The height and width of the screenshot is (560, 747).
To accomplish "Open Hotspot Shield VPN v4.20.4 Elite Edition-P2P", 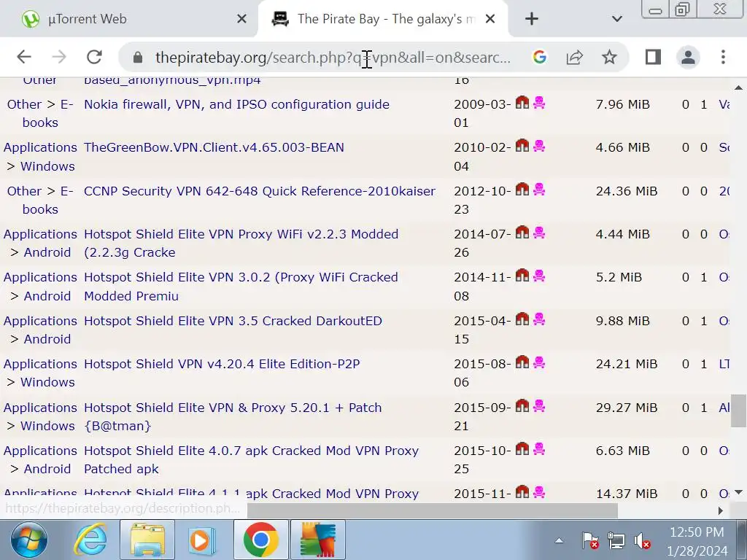I will (x=222, y=365).
